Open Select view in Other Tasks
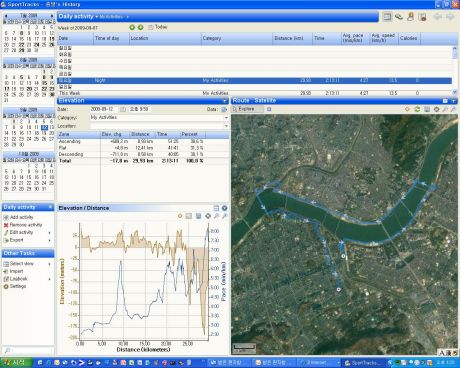 (x=22, y=264)
